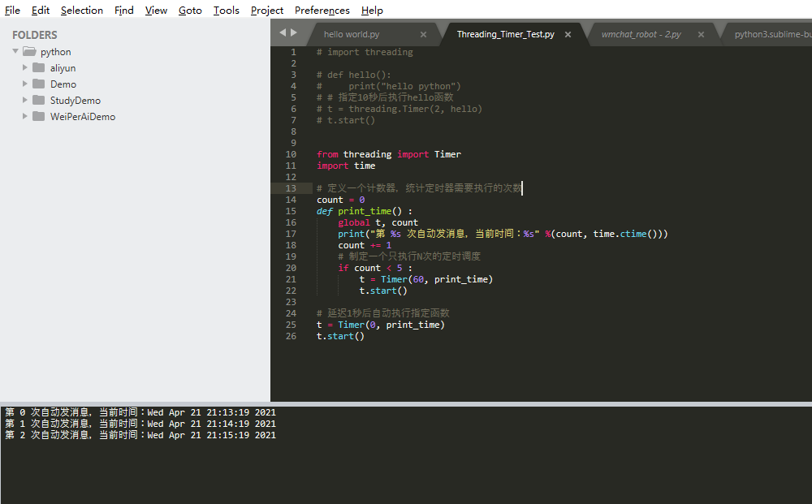This screenshot has height=504, width=812.
Task: Open the Find menu
Action: click(x=123, y=11)
